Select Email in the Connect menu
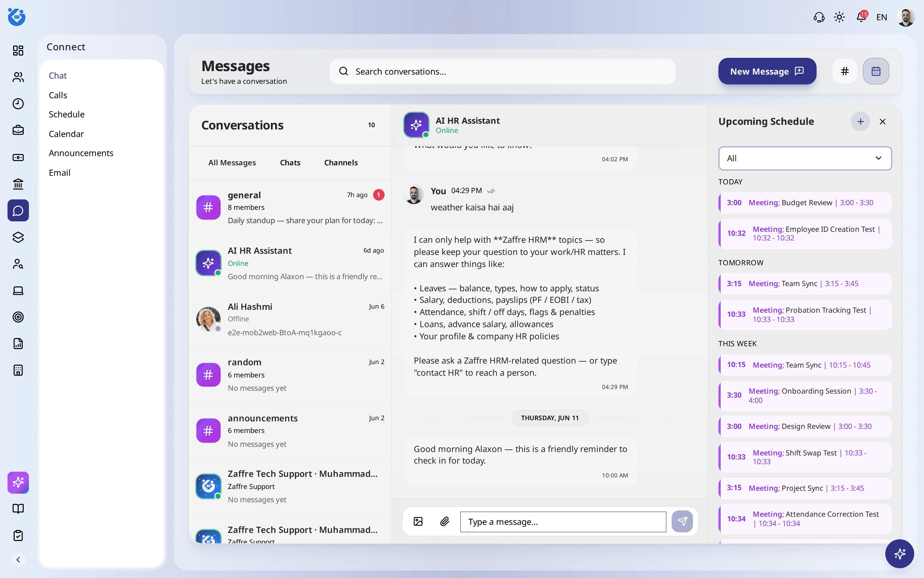 tap(59, 173)
